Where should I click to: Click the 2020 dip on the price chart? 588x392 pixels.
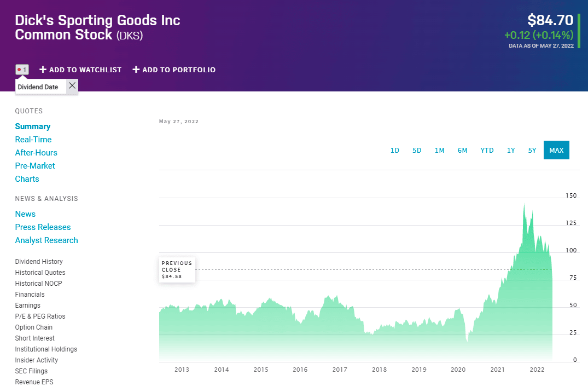coord(467,340)
